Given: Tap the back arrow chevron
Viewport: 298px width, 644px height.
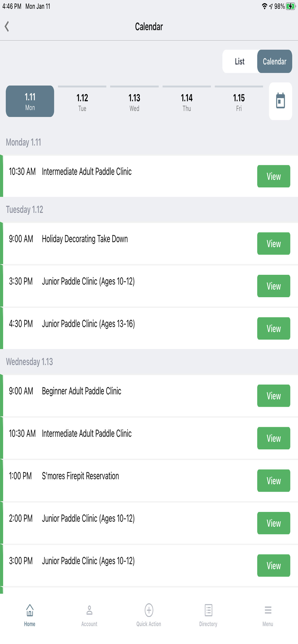Looking at the screenshot, I should pos(7,26).
